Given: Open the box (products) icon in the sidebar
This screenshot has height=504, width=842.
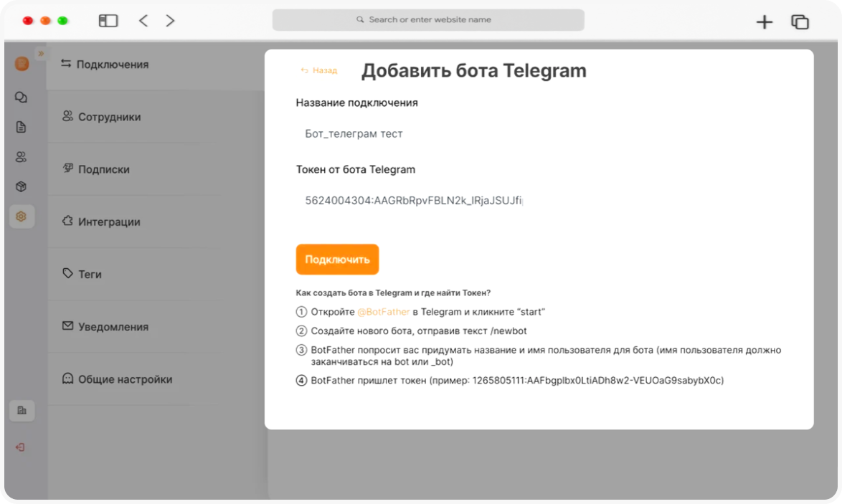Looking at the screenshot, I should pyautogui.click(x=21, y=187).
